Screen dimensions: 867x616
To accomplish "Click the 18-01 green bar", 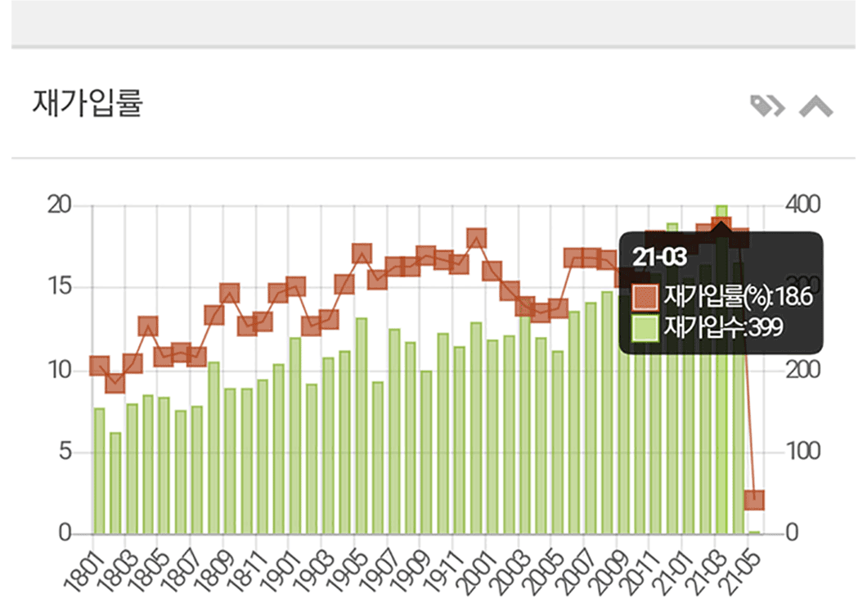I will [x=99, y=471].
